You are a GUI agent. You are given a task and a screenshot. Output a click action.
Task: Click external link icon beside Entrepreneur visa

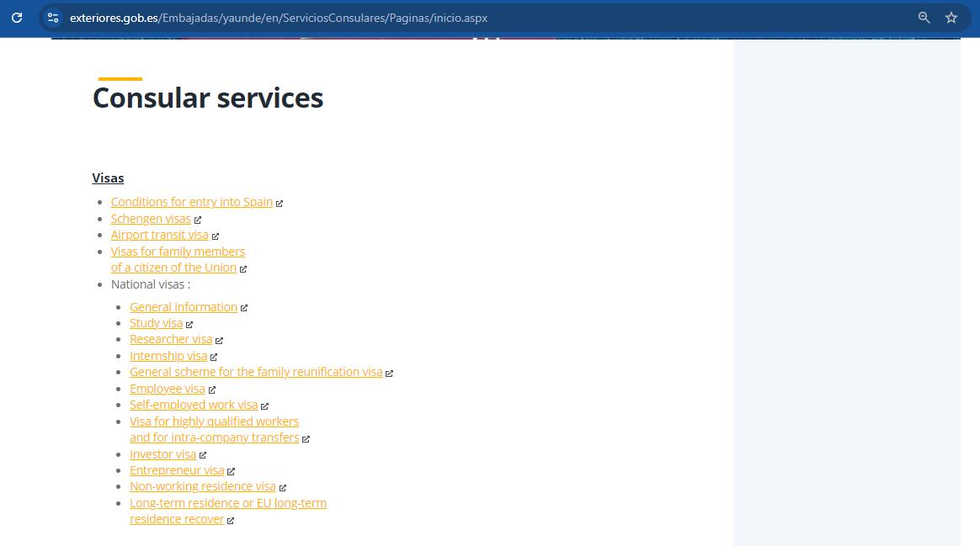click(x=231, y=471)
